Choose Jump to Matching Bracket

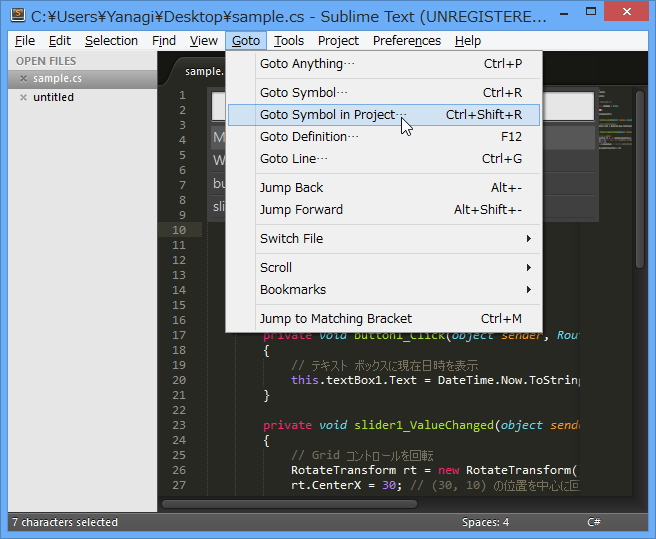(384, 319)
